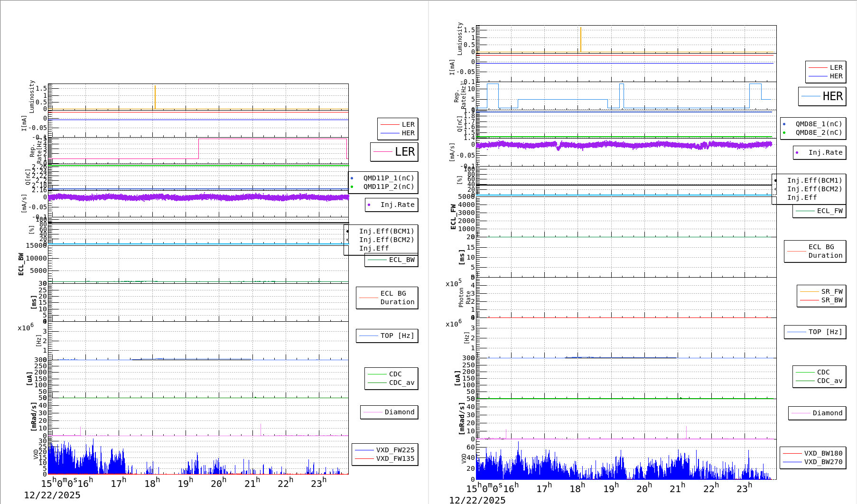Screen dimensions: 857x504
Task: Expand the Inj.Eff(BCM1) legend box
Action: (x=387, y=232)
